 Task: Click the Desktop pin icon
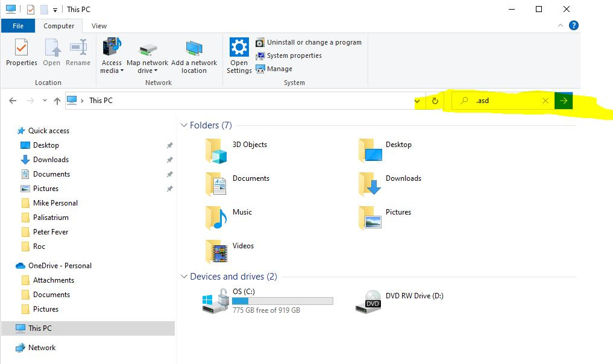pyautogui.click(x=169, y=145)
